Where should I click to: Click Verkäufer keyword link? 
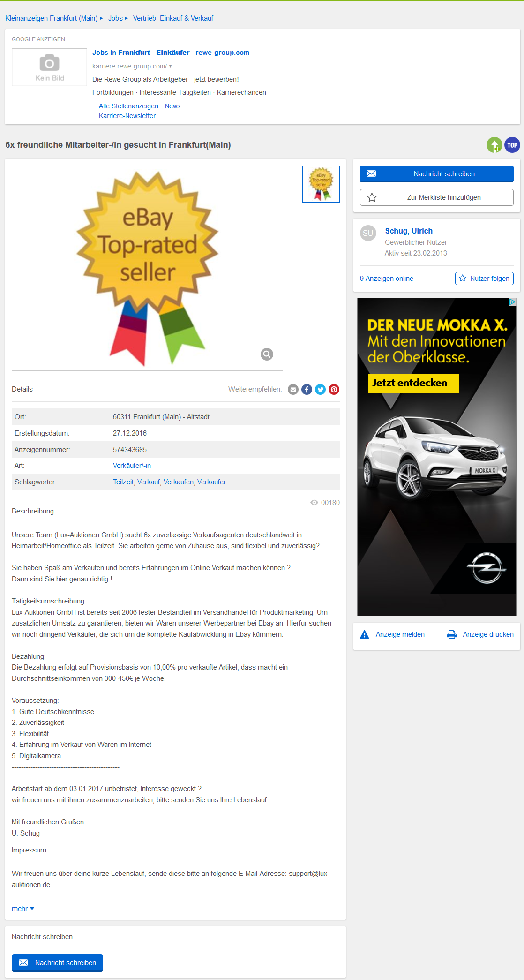pyautogui.click(x=211, y=482)
